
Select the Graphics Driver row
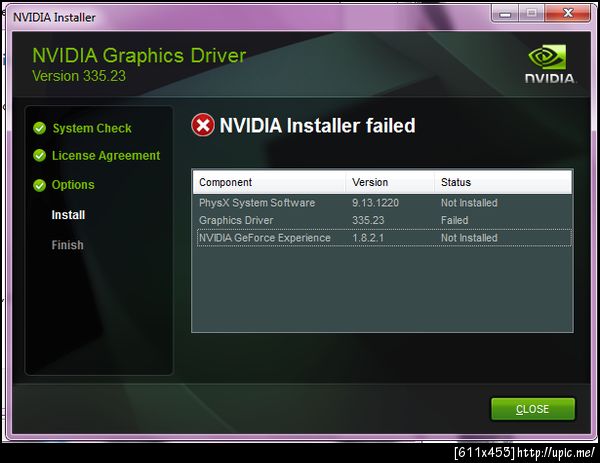384,220
